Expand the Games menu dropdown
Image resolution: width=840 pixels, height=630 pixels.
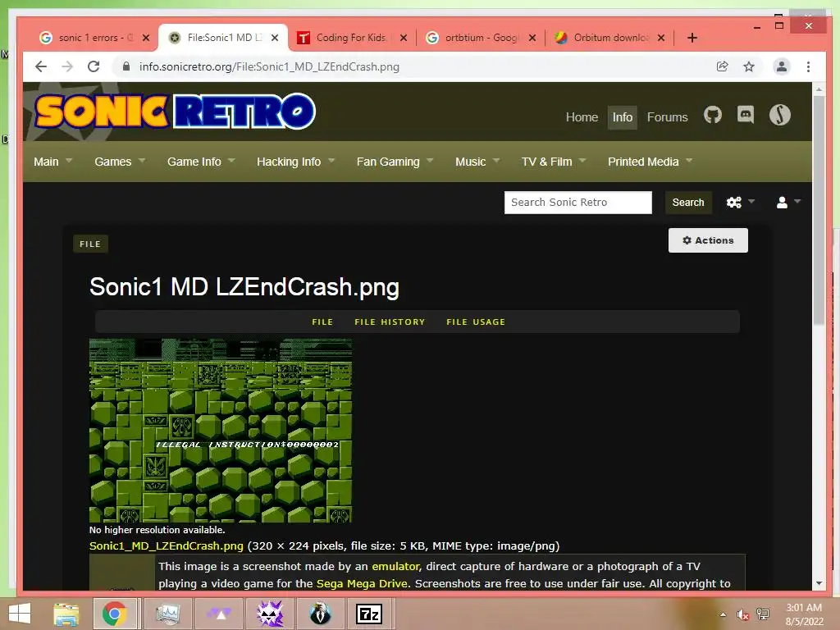coord(120,162)
